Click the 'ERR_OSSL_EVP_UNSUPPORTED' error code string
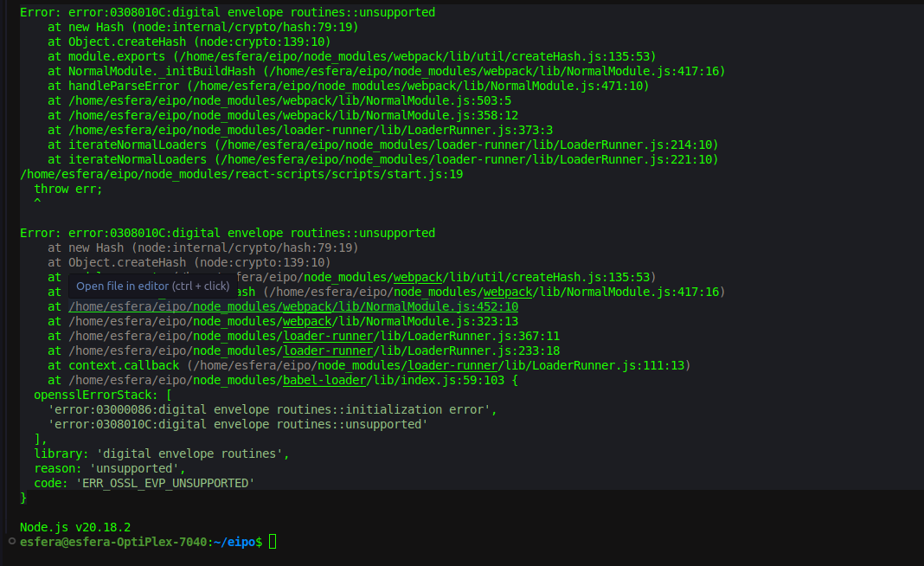This screenshot has width=924, height=566. (x=165, y=483)
